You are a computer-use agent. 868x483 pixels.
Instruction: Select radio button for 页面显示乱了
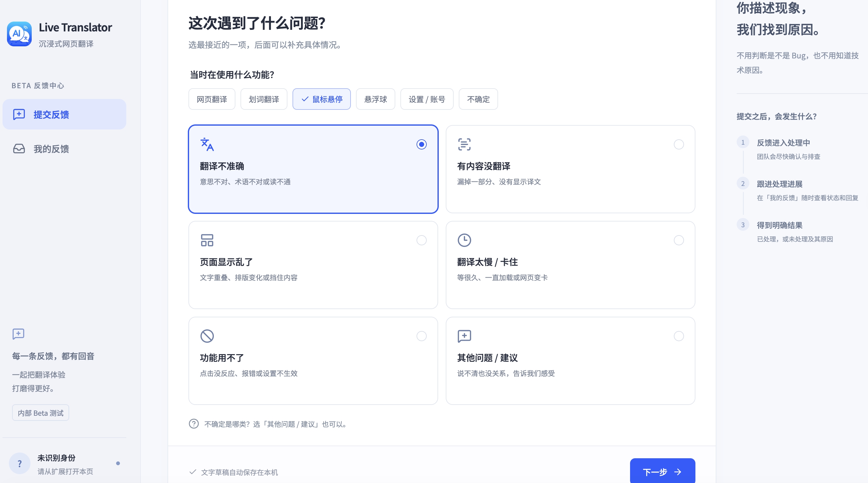(421, 240)
